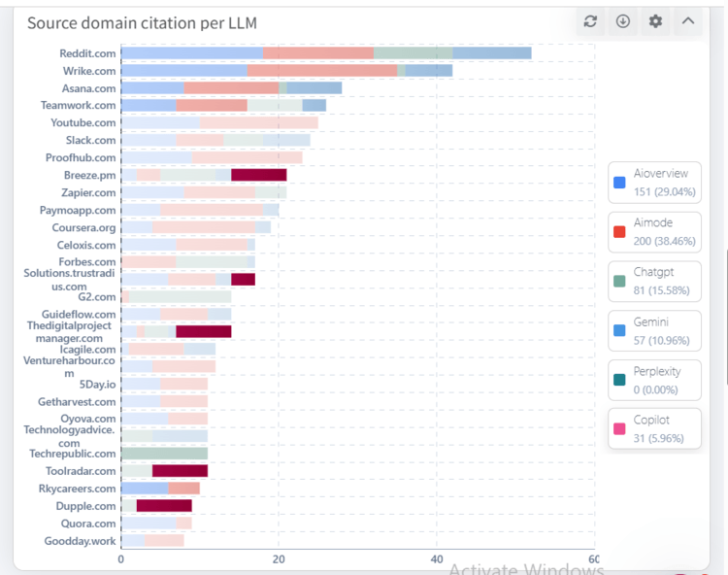Select the Proofhub.com axis label
728x575 pixels.
(x=81, y=158)
